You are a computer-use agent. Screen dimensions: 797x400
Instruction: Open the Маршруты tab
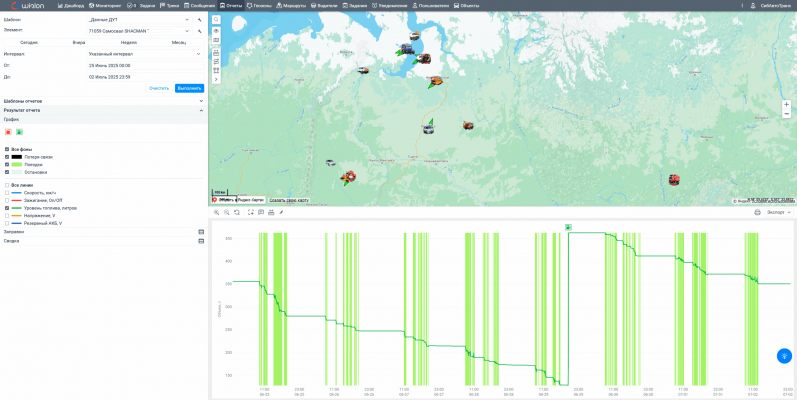[x=291, y=6]
